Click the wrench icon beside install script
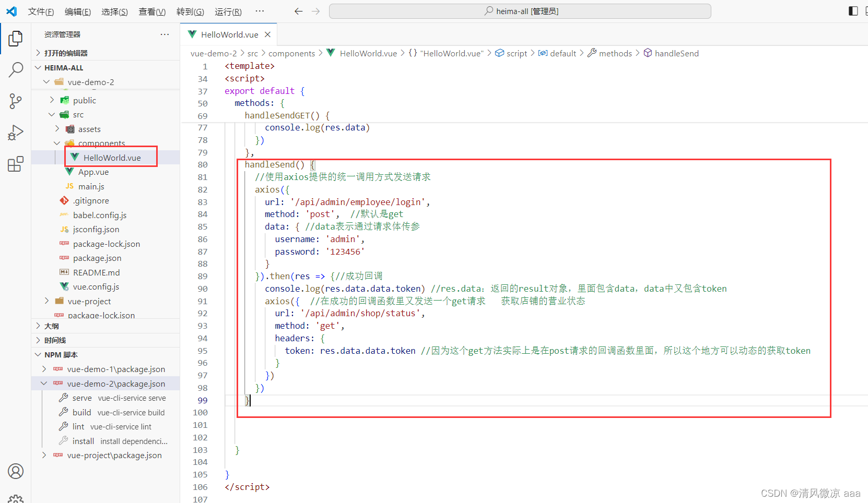Viewport: 868px width, 503px height. 64,441
